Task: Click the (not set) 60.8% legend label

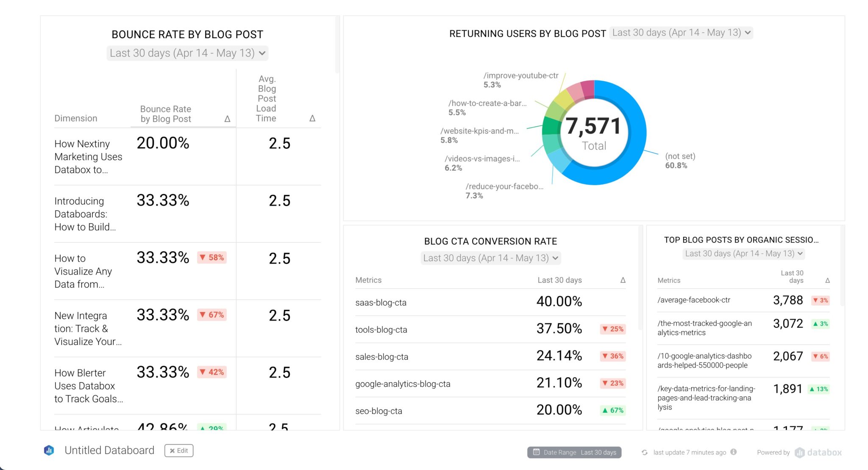Action: (680, 161)
